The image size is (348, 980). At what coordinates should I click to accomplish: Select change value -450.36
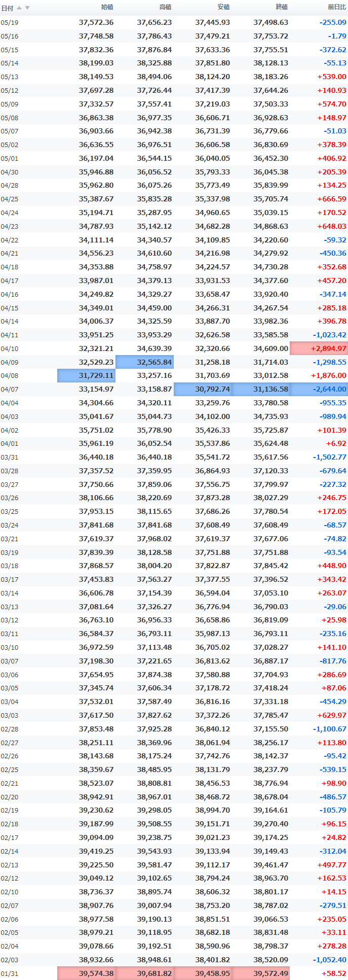(x=333, y=253)
